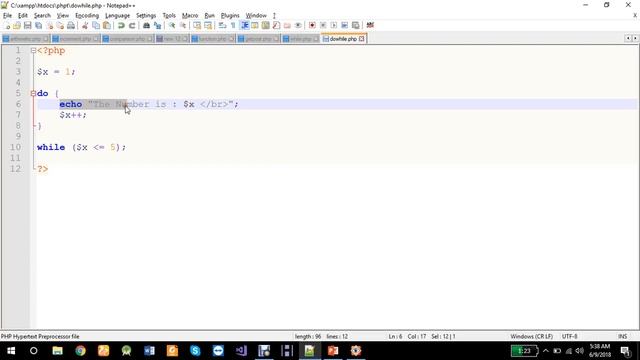Close the dowhile.php tab with its X
This screenshot has height=360, width=640.
click(362, 39)
